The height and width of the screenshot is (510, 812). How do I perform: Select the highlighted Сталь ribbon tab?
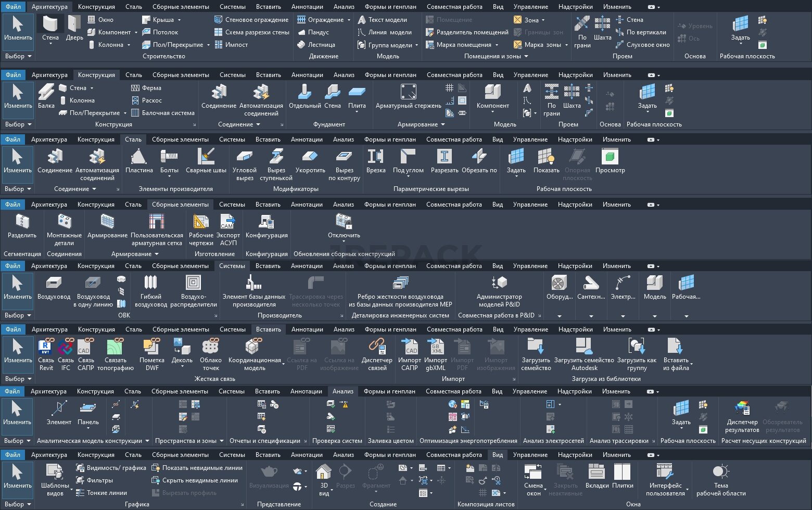click(133, 139)
